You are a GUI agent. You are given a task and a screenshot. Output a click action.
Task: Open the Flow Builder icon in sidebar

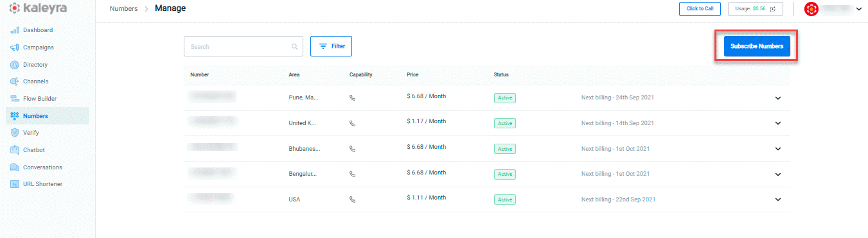click(x=15, y=99)
